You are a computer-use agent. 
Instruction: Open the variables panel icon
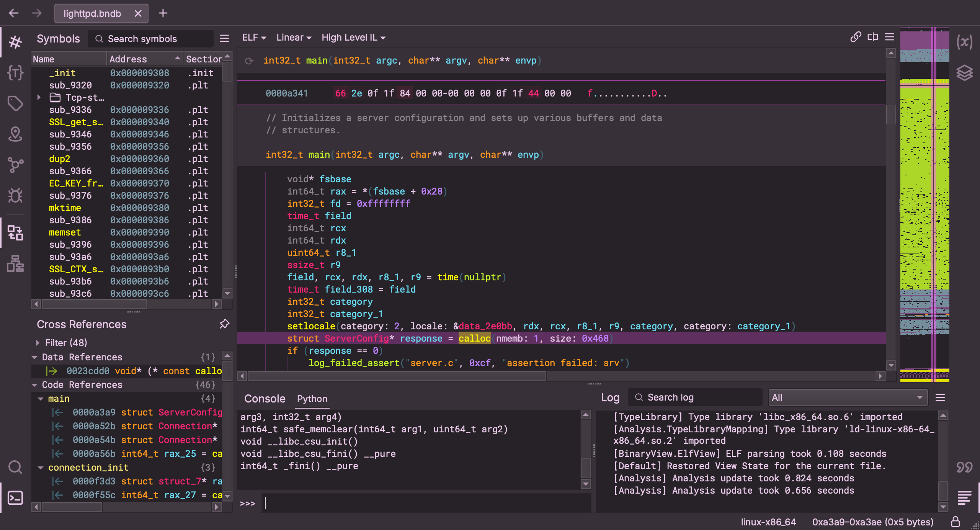pos(964,42)
